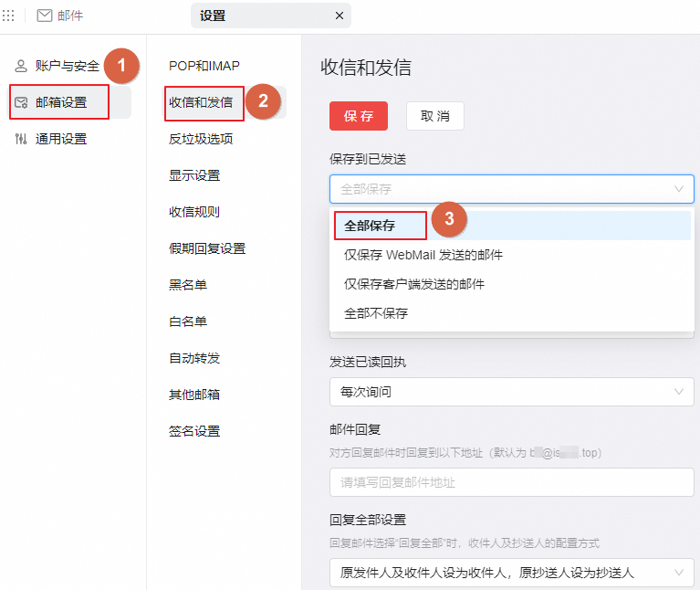This screenshot has width=700, height=590.
Task: Click the mail envelope icon
Action: [x=44, y=16]
